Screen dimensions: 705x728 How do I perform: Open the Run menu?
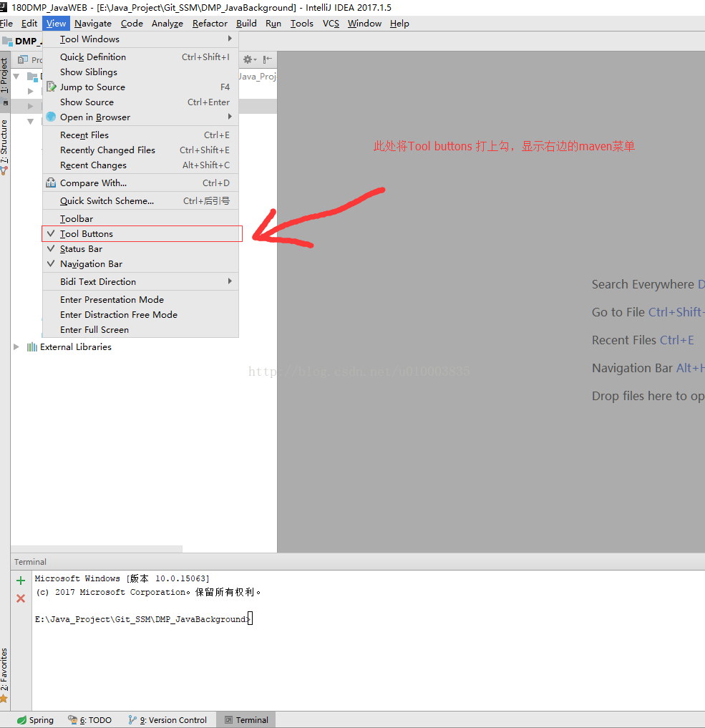point(273,23)
